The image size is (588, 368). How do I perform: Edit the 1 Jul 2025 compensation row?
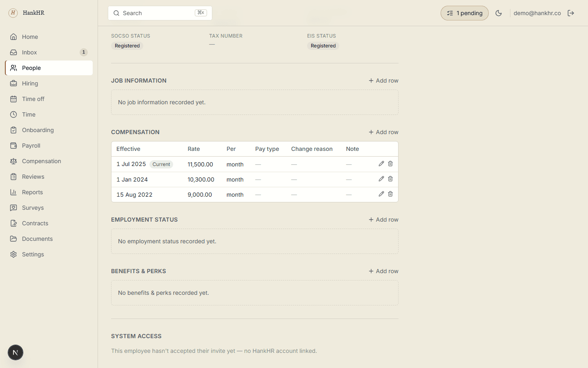tap(381, 164)
